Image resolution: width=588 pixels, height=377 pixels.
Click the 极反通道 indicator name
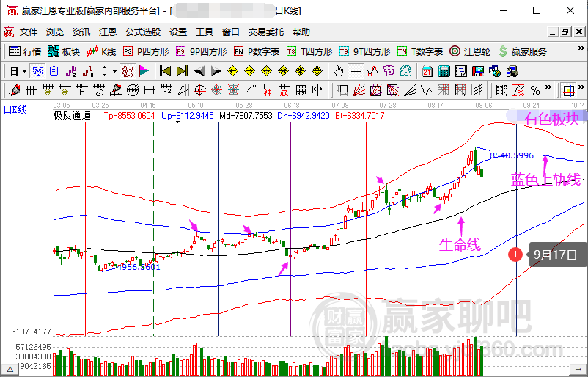pyautogui.click(x=73, y=116)
